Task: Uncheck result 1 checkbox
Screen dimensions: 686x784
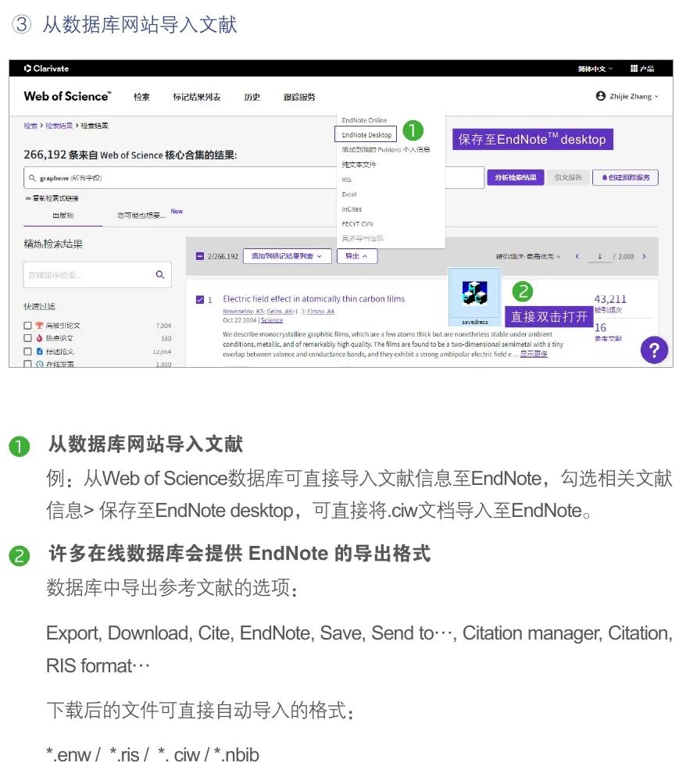Action: tap(200, 300)
